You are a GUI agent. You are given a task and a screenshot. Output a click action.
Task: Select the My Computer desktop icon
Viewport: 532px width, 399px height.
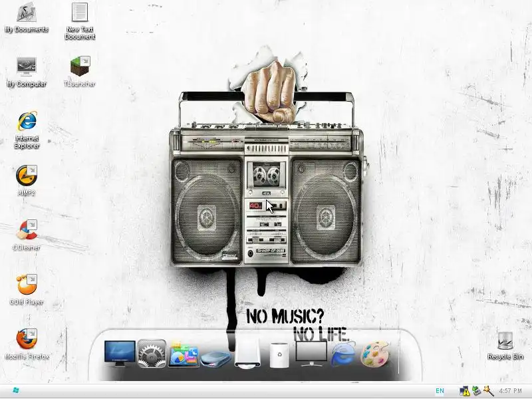pyautogui.click(x=27, y=72)
